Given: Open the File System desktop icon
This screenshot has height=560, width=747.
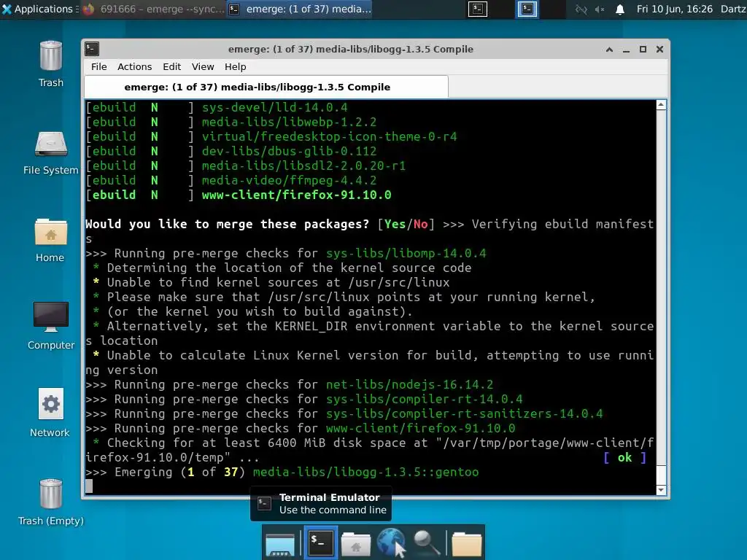Looking at the screenshot, I should [50, 152].
